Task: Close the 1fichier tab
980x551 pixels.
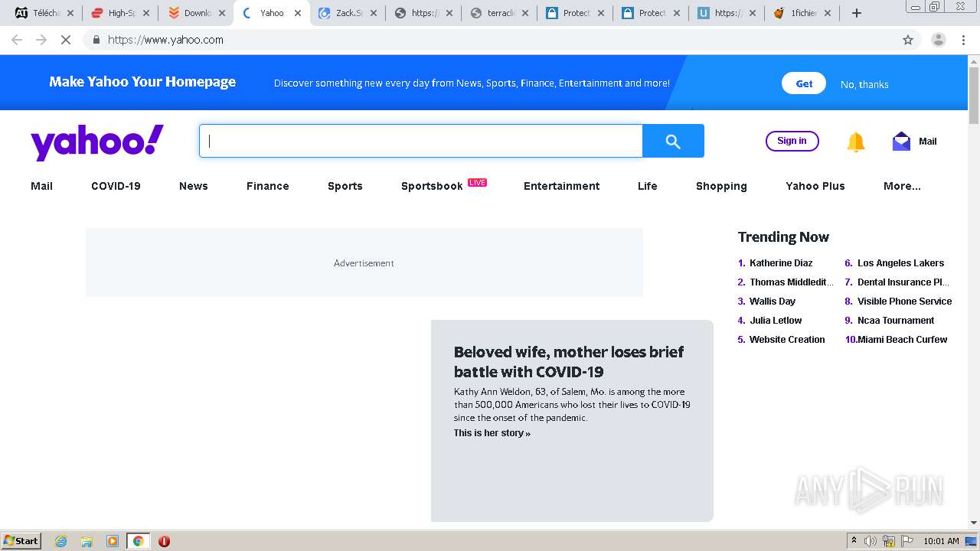Action: tap(828, 13)
